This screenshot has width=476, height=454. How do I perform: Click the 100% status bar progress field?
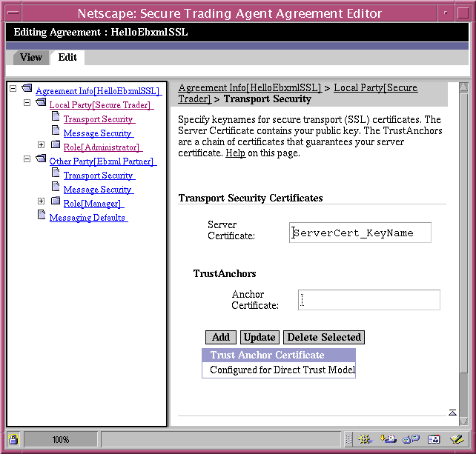coord(61,439)
